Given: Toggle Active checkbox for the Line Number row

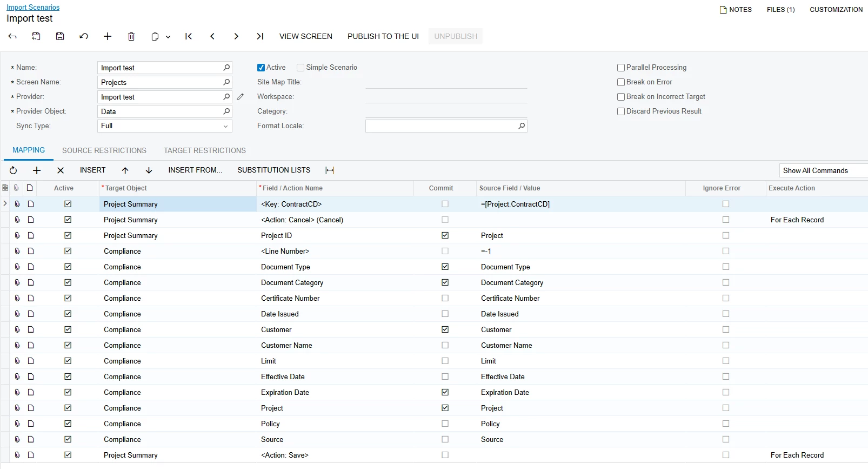Looking at the screenshot, I should [x=68, y=251].
